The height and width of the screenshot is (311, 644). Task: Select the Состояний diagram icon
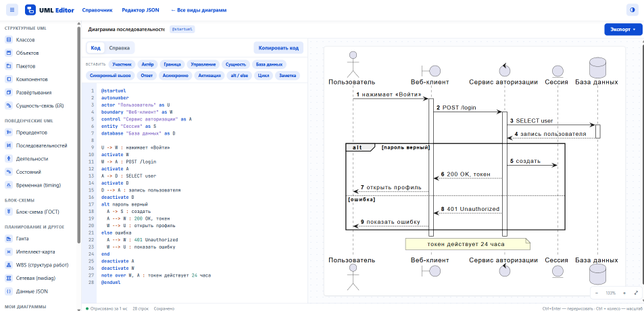coord(9,172)
